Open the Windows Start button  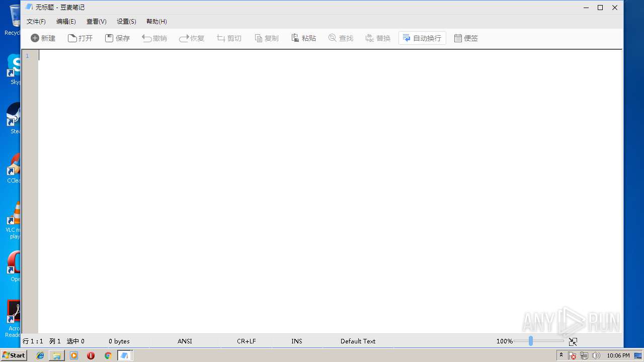pos(14,355)
